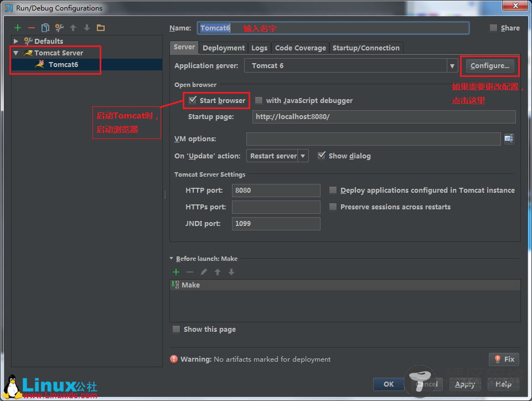Move configuration up in left toolbar
This screenshot has height=401, width=532.
pyautogui.click(x=73, y=28)
